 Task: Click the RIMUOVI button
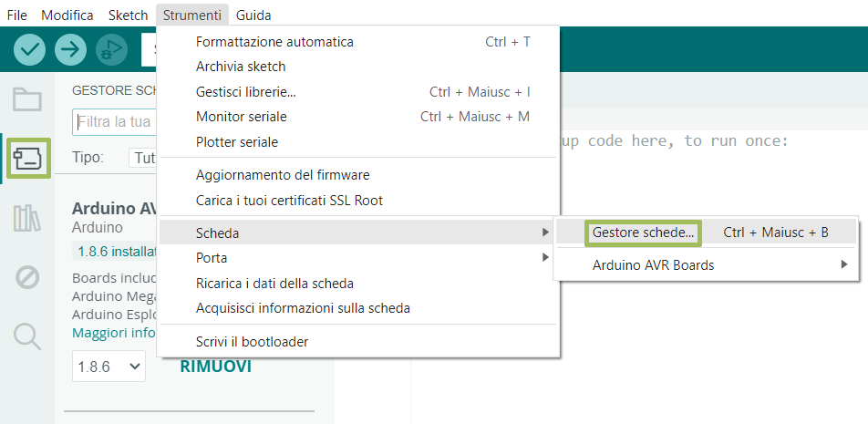pos(216,367)
